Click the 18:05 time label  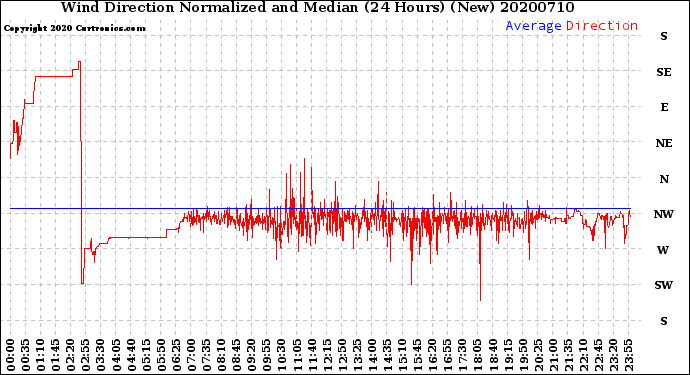478,355
